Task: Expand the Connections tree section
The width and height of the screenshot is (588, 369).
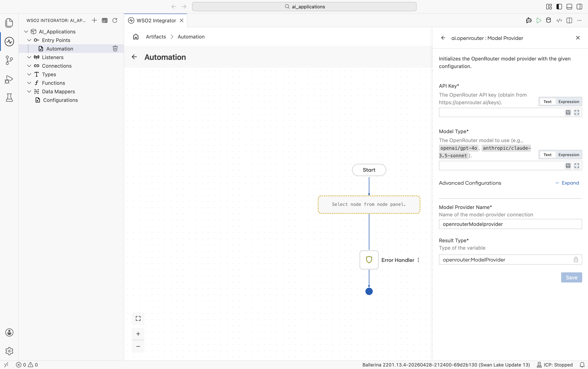Action: pos(29,66)
